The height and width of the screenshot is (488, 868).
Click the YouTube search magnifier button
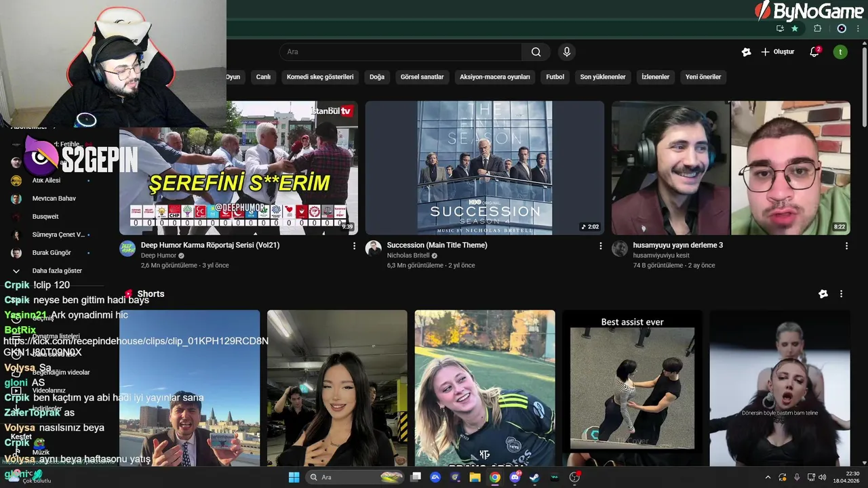[x=536, y=52]
